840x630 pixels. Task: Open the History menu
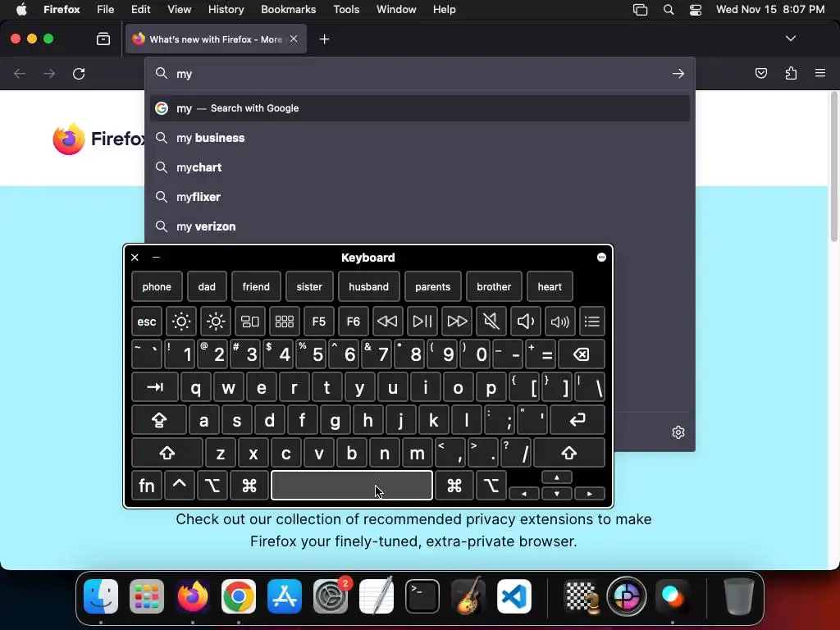[x=226, y=9]
